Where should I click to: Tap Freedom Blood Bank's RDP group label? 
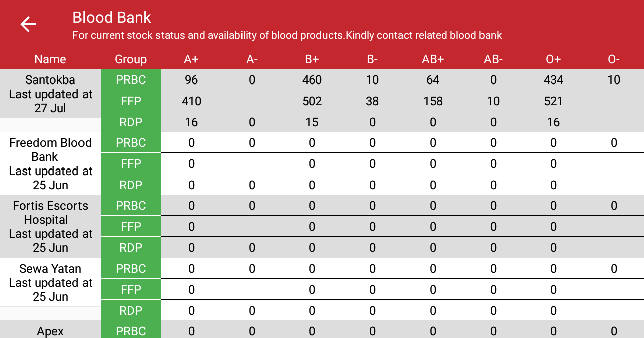(x=131, y=185)
